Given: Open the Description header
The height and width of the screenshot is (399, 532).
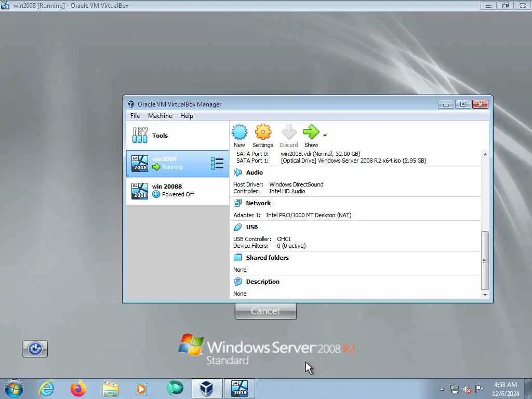Looking at the screenshot, I should (262, 282).
